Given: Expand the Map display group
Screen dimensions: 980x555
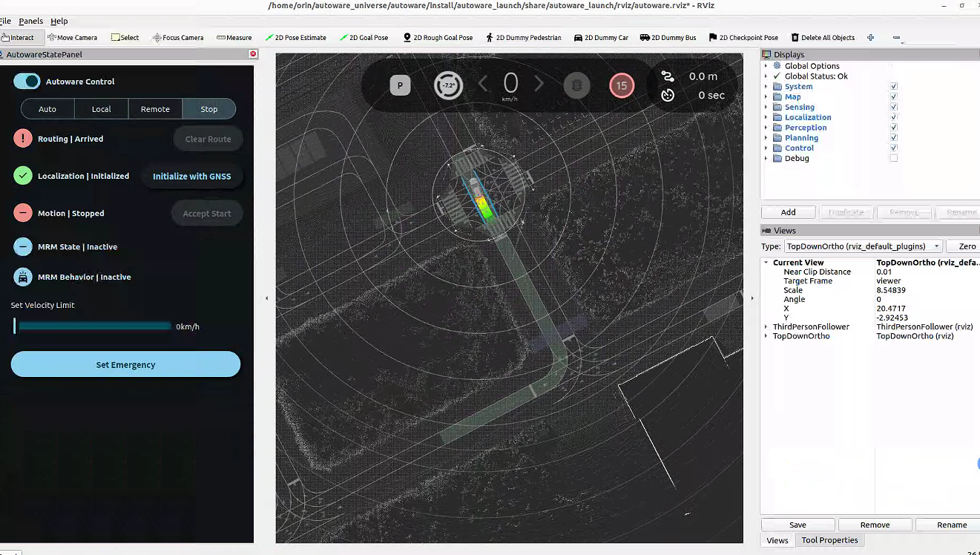Looking at the screenshot, I should (766, 97).
